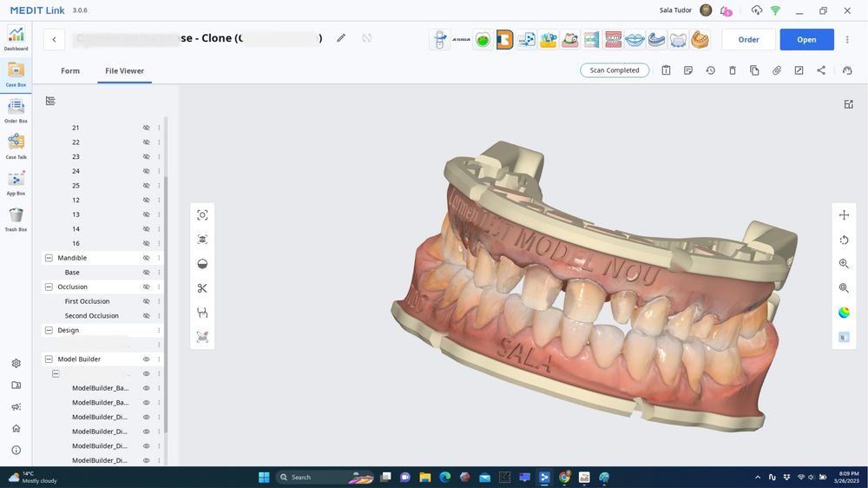868x488 pixels.
Task: Collapse the Occlusion tree group
Action: pos(49,287)
